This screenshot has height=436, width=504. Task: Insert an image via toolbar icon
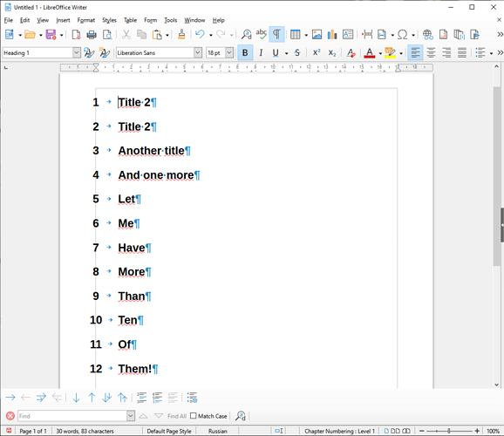[317, 34]
